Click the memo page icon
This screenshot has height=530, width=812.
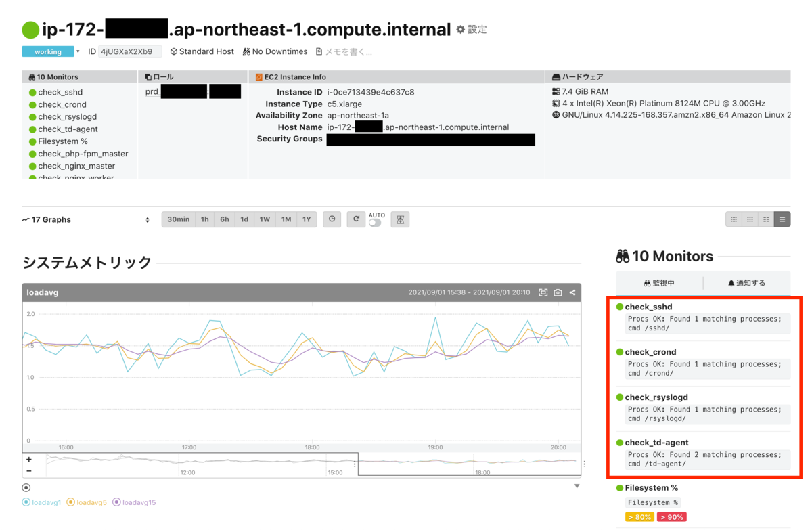(319, 51)
